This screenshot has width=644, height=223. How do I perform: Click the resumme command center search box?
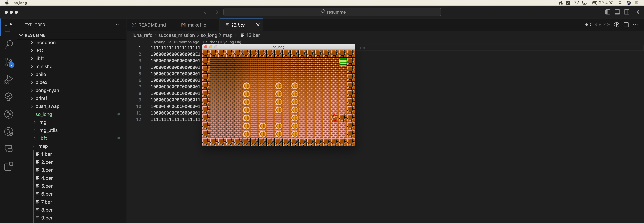(x=332, y=12)
